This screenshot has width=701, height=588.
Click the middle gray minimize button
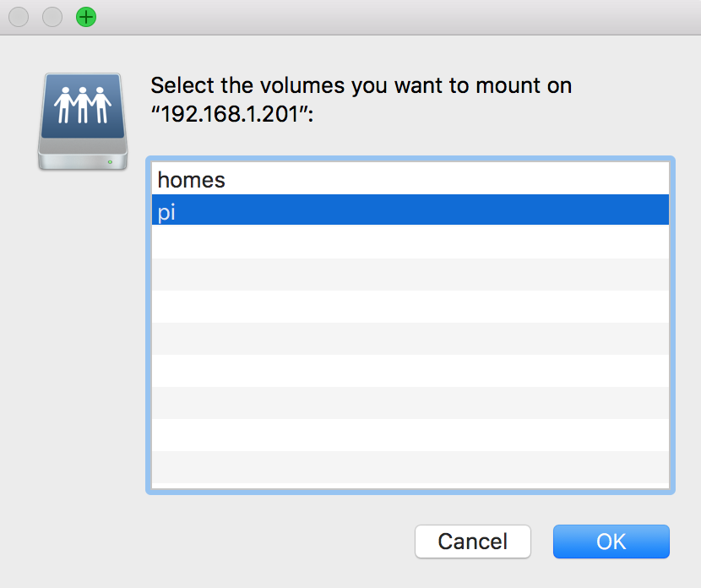(52, 16)
